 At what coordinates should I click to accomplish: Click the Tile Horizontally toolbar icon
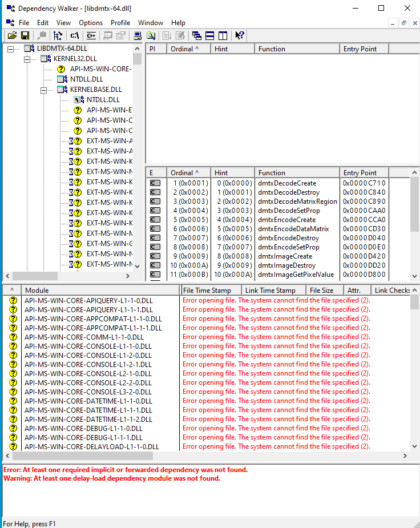pyautogui.click(x=209, y=35)
